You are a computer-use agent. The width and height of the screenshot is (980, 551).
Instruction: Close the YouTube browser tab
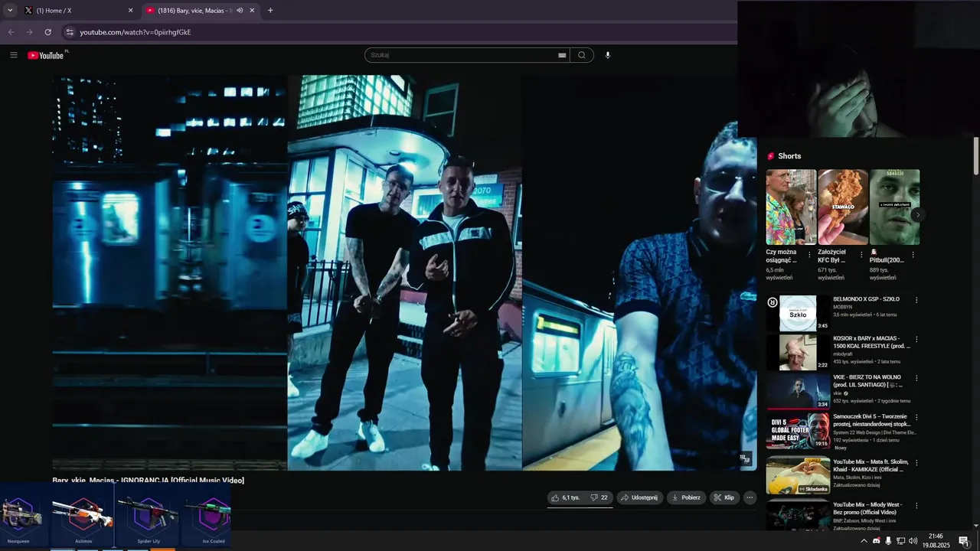point(252,11)
